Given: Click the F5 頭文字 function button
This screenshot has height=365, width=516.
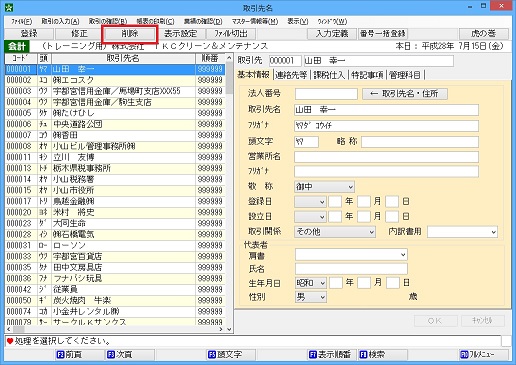Looking at the screenshot, I should click(x=231, y=354).
